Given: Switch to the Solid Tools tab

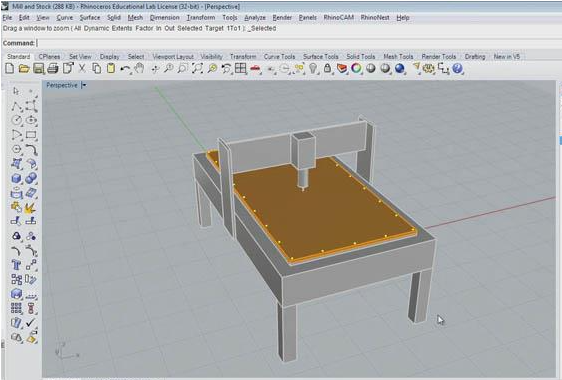Looking at the screenshot, I should (x=361, y=57).
